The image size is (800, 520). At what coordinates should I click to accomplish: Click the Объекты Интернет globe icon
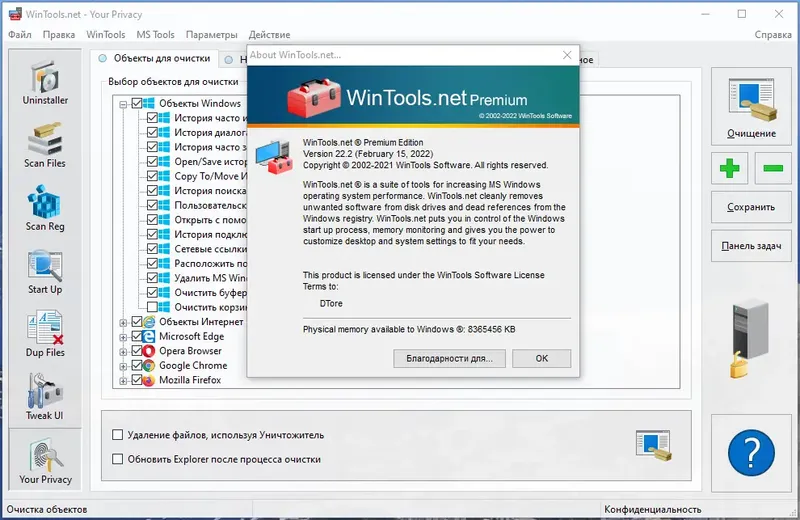click(148, 322)
